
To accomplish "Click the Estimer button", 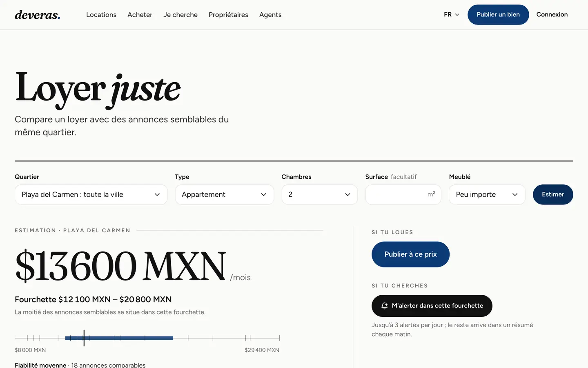I will coord(553,195).
